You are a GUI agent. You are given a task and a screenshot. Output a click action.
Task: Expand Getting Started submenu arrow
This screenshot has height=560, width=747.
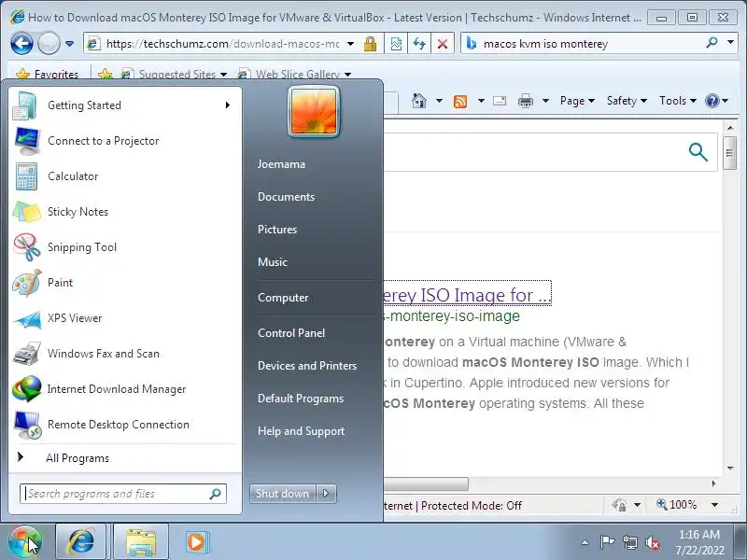pos(228,105)
